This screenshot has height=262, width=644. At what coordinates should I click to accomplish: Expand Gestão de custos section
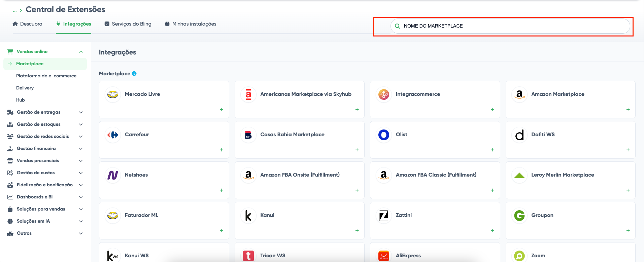[x=81, y=173]
